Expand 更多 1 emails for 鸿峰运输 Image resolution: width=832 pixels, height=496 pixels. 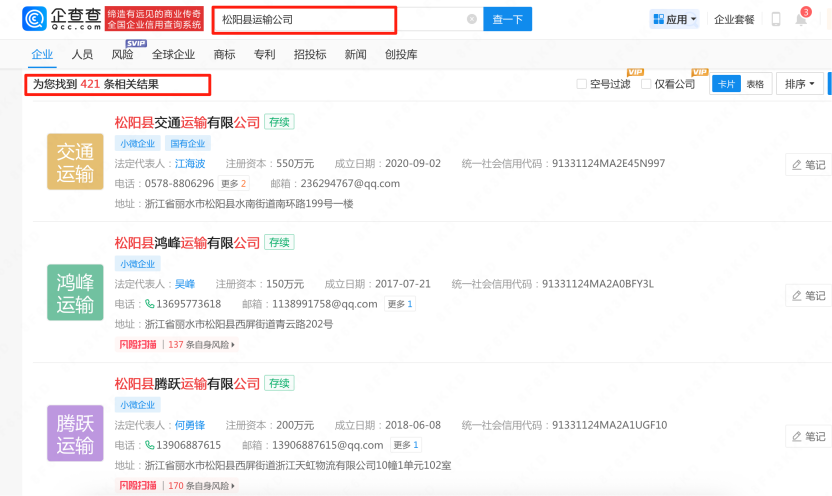[400, 304]
